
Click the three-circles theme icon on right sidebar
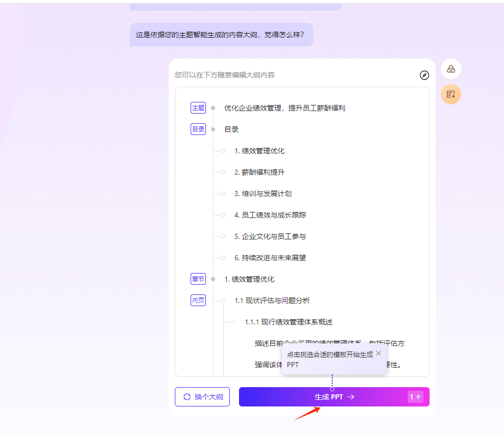(x=450, y=68)
